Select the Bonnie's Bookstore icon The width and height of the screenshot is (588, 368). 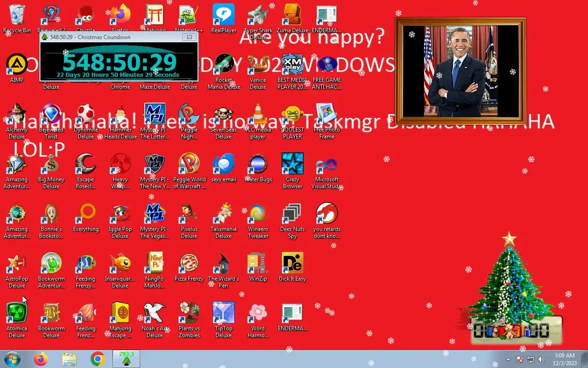tap(51, 220)
